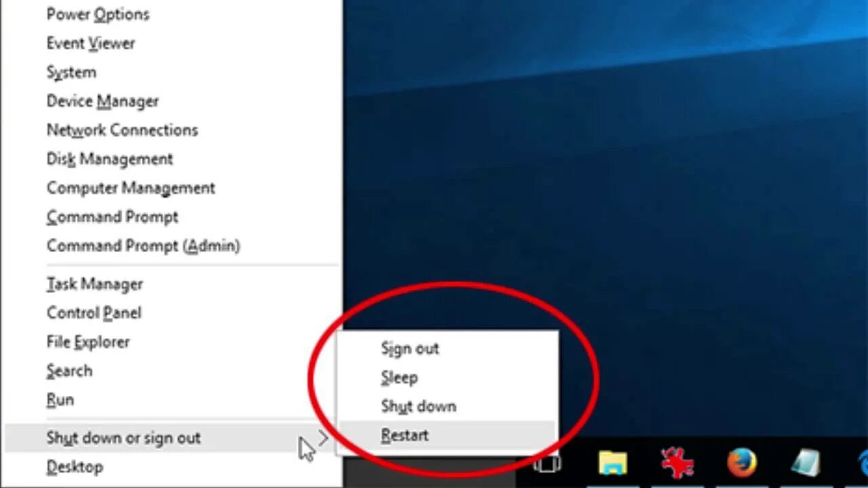This screenshot has height=488, width=868.
Task: Open Network Connections
Action: [x=122, y=130]
